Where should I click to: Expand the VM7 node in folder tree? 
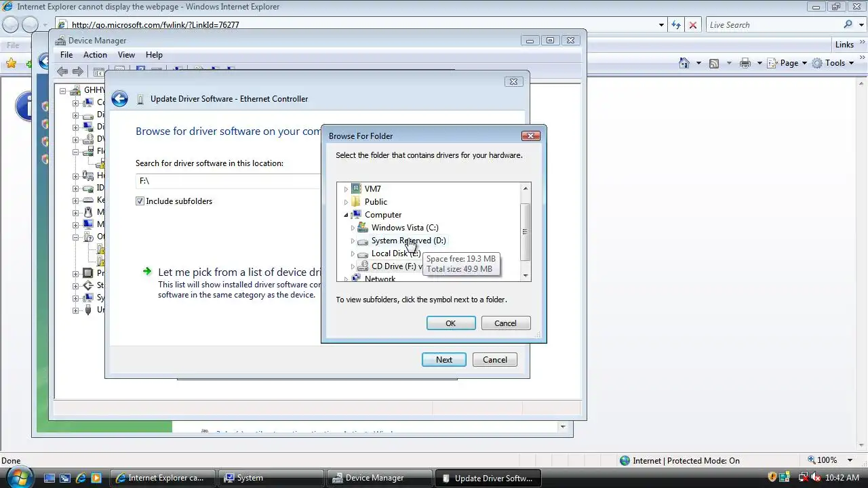[346, 189]
